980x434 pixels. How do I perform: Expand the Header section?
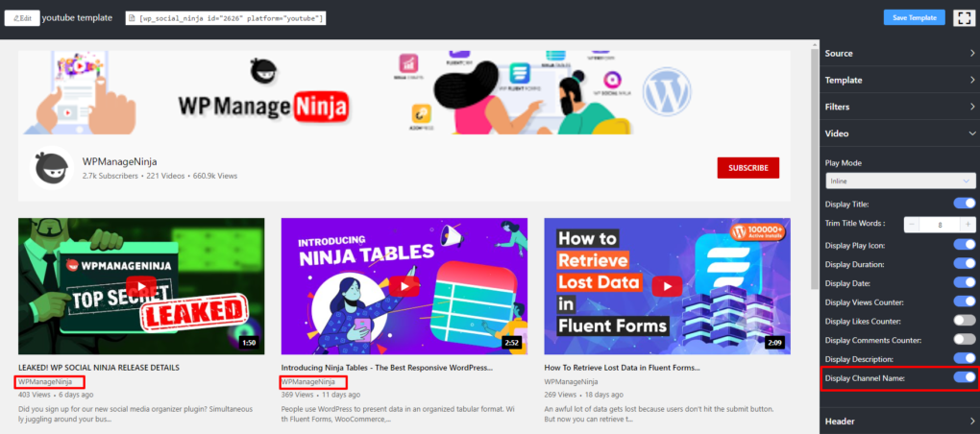click(899, 421)
